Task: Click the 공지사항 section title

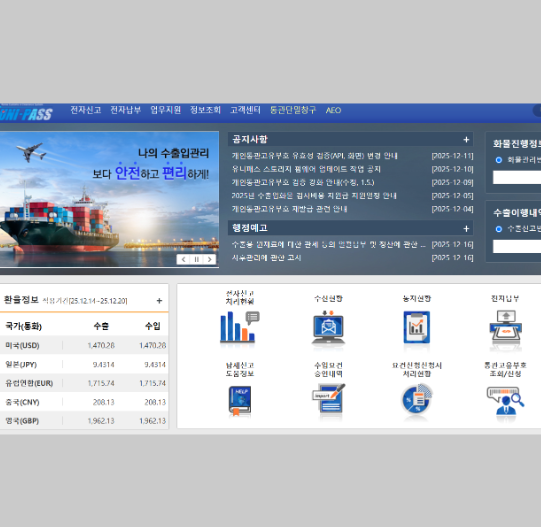Action: point(250,139)
